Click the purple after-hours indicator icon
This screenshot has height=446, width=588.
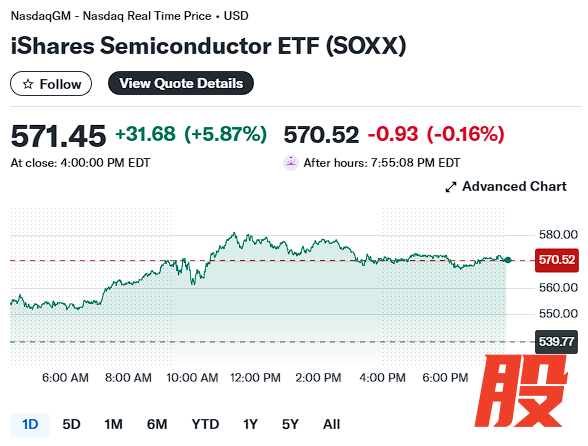tap(291, 163)
